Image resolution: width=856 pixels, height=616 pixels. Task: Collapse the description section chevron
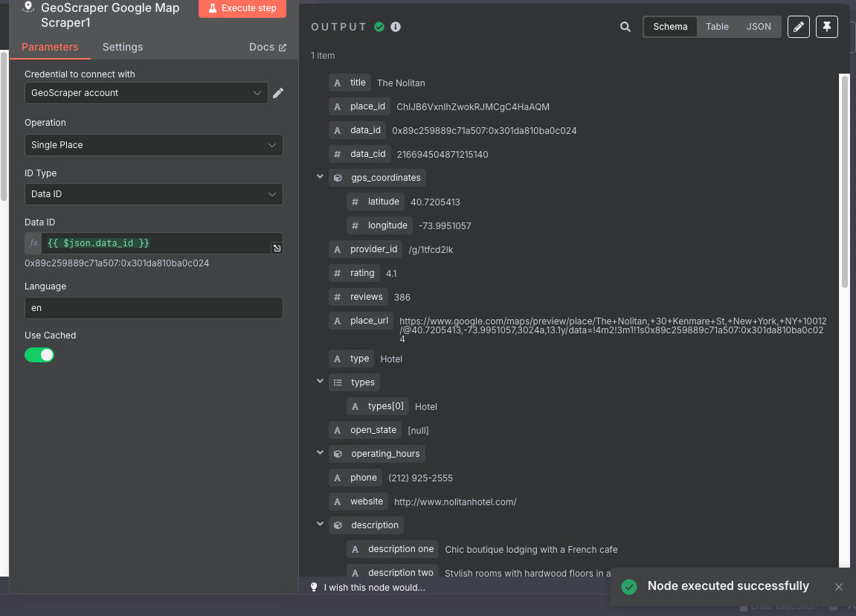pos(320,524)
